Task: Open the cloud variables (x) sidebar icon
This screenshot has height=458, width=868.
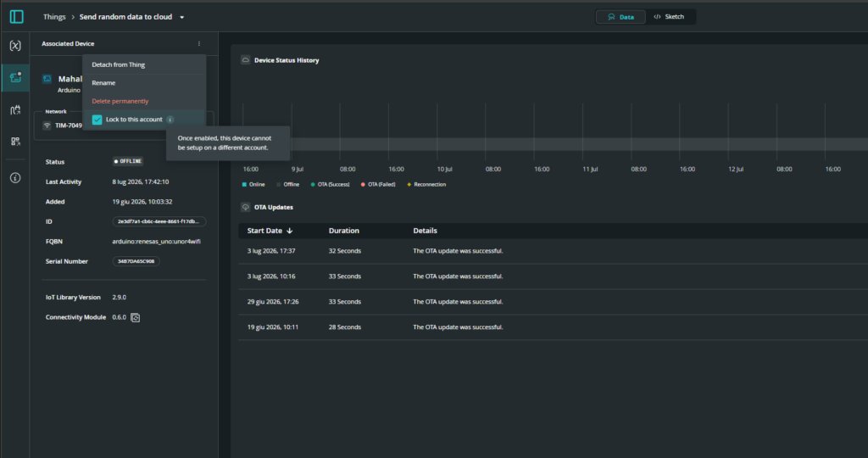Action: [x=15, y=46]
